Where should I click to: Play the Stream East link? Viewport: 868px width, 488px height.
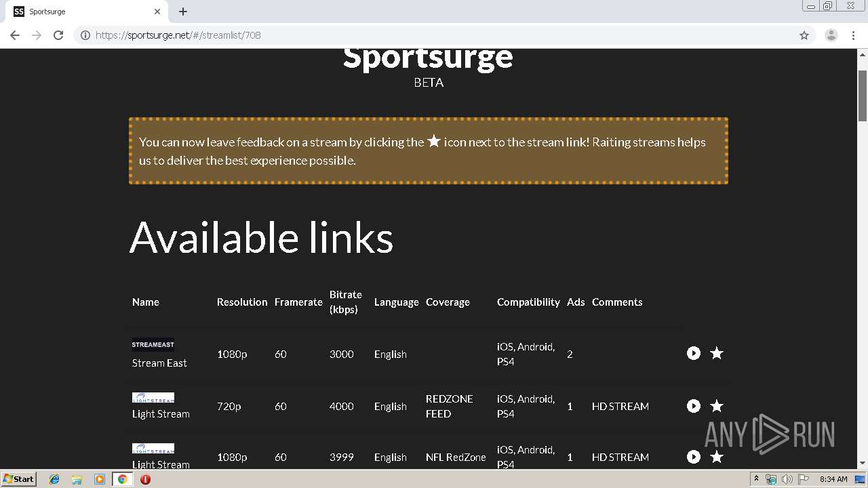point(693,353)
